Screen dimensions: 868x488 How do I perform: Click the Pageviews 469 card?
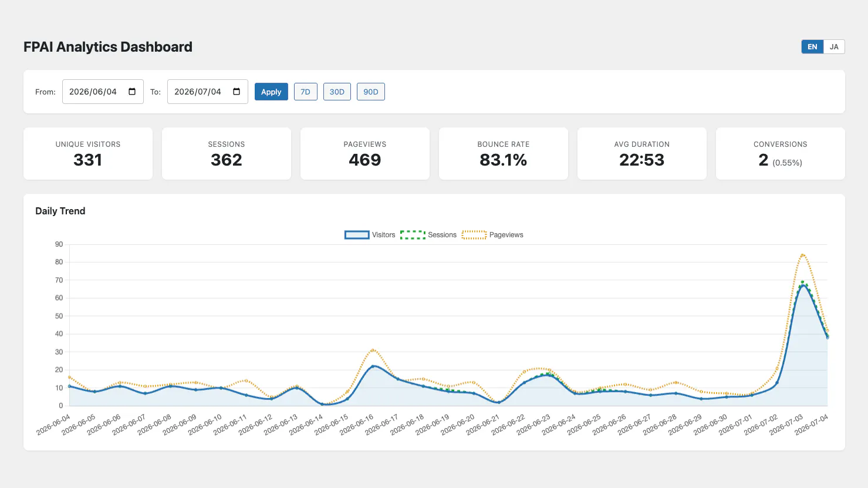point(365,153)
